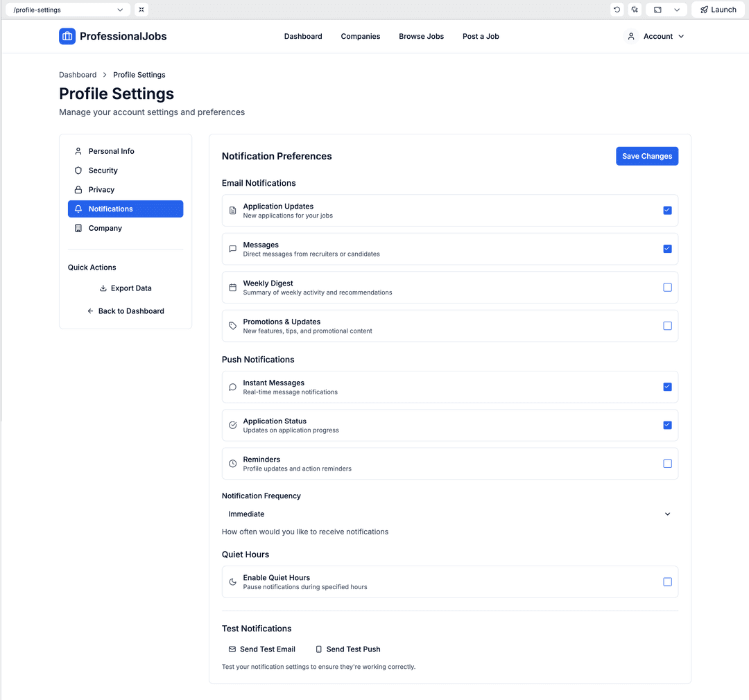749x700 pixels.
Task: Check the Reminders push notification checkbox
Action: pos(667,464)
